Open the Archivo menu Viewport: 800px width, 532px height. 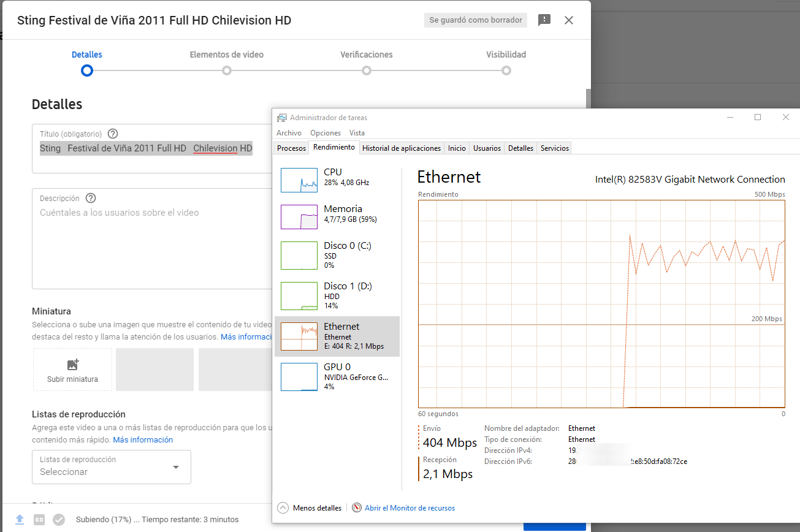pyautogui.click(x=289, y=133)
